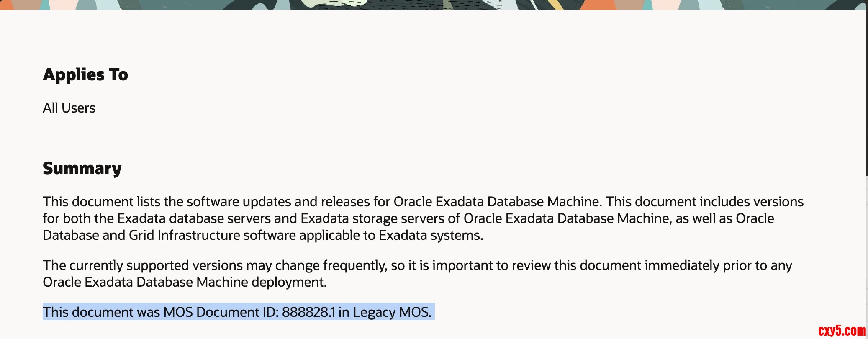Click the phrase "Grid Infrastructure" in the first paragraph
The width and height of the screenshot is (868, 339).
tap(185, 235)
